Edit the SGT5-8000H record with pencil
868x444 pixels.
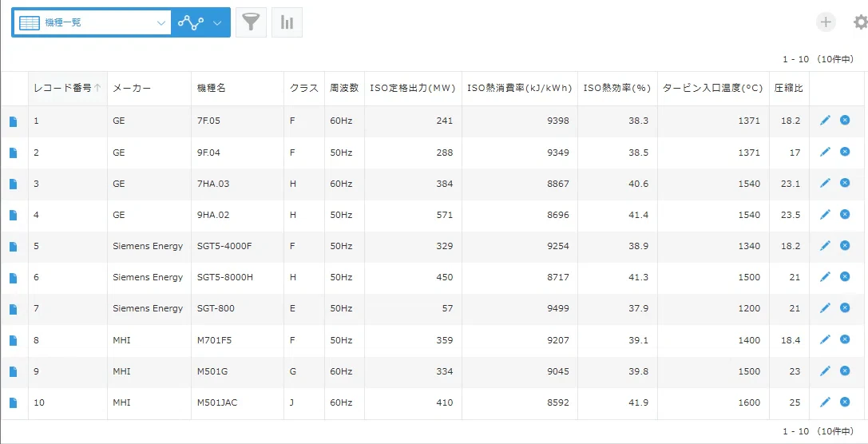click(x=825, y=276)
